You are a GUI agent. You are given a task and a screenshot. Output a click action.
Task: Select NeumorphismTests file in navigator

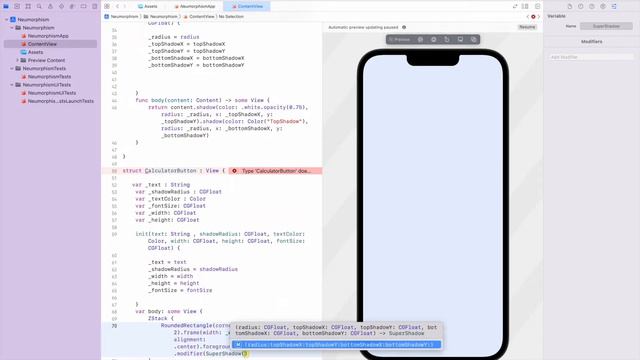(49, 77)
